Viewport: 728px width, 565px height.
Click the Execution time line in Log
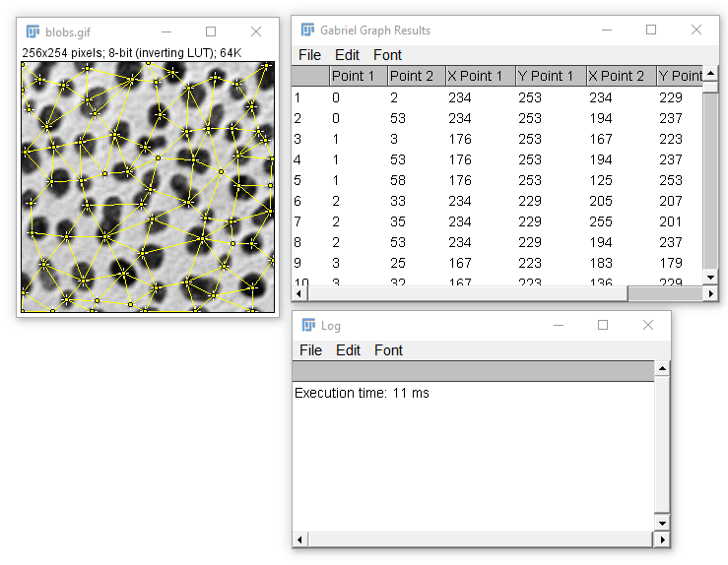pyautogui.click(x=362, y=393)
